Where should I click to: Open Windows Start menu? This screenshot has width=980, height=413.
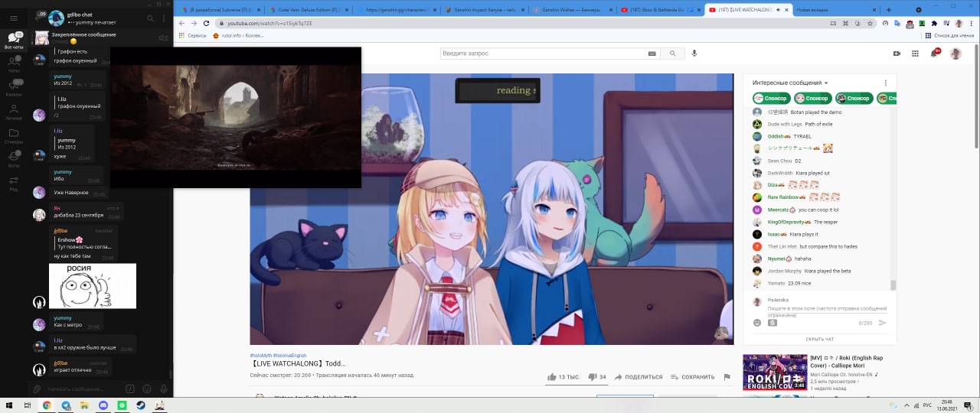tap(10, 405)
